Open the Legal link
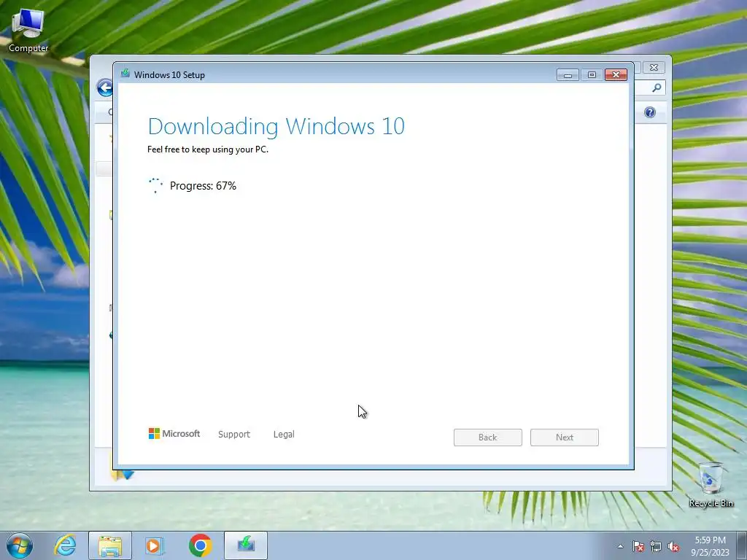 pos(284,435)
